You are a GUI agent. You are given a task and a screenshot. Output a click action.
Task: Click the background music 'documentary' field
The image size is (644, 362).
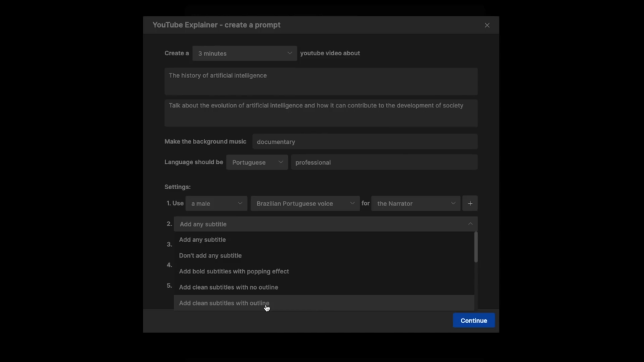coord(365,142)
